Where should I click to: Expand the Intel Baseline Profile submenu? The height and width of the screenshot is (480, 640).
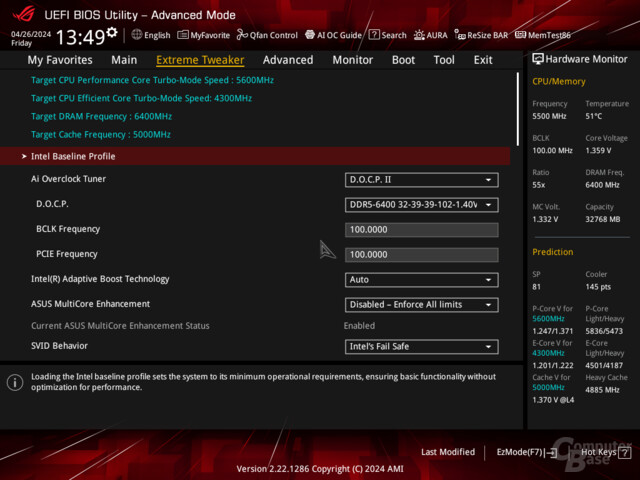tap(255, 156)
